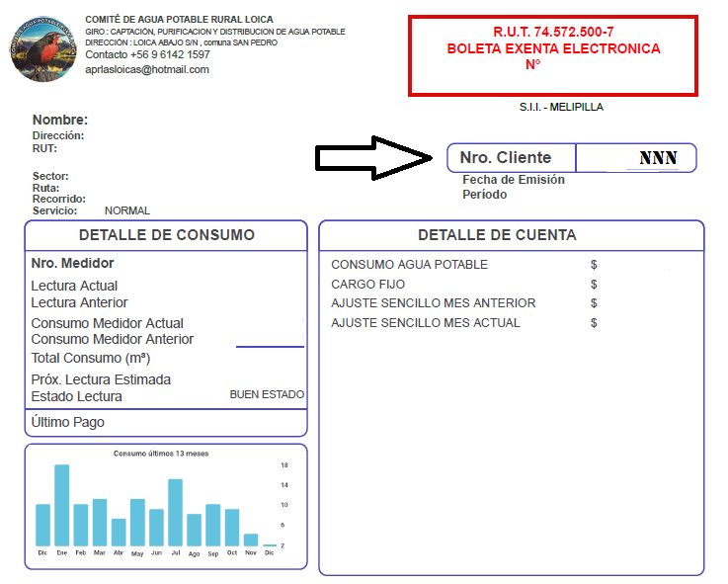728x584 pixels.
Task: Select the 'BOLETA EXENTA ELECTRONICA' heading
Action: click(x=553, y=48)
